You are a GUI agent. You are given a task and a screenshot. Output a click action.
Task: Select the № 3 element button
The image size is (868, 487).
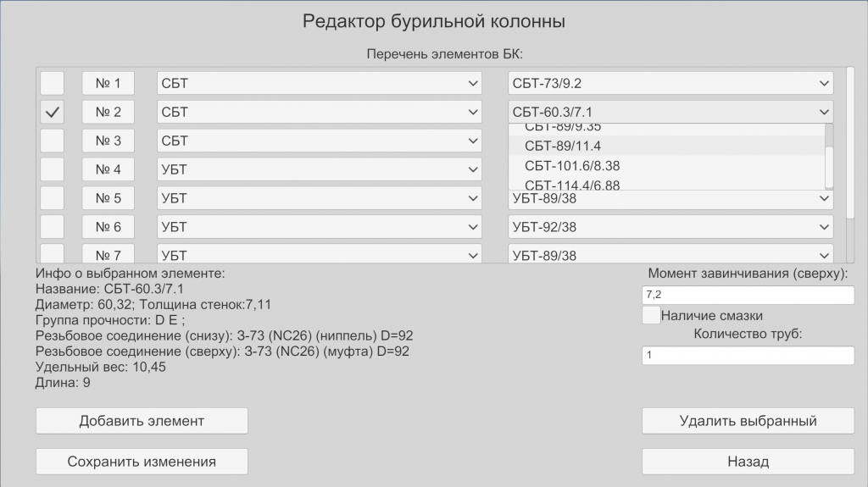[108, 141]
